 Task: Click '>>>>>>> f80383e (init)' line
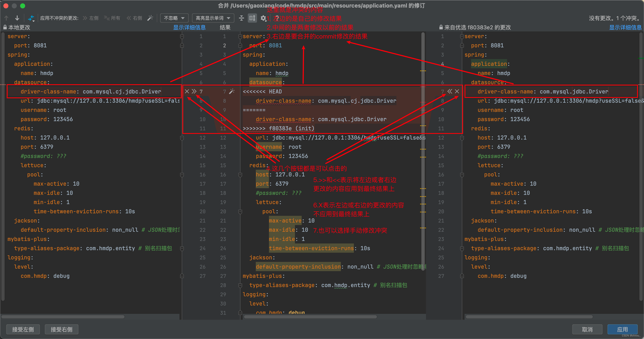click(x=278, y=128)
